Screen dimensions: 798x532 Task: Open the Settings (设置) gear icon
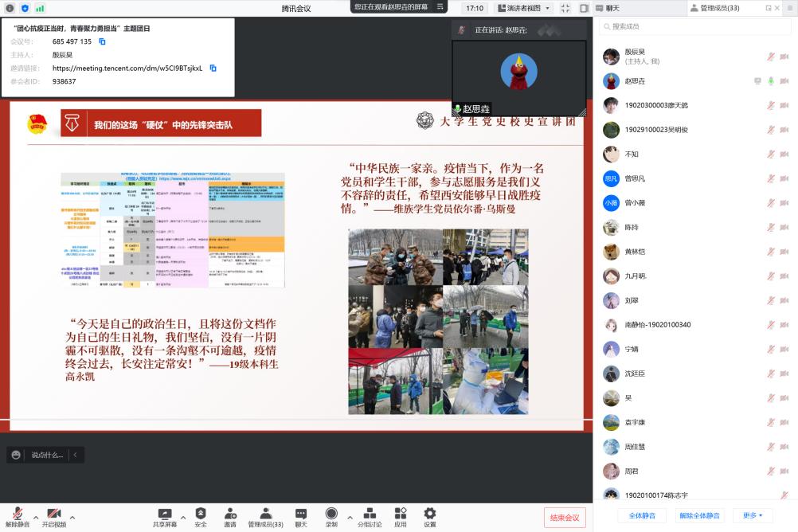(x=430, y=514)
